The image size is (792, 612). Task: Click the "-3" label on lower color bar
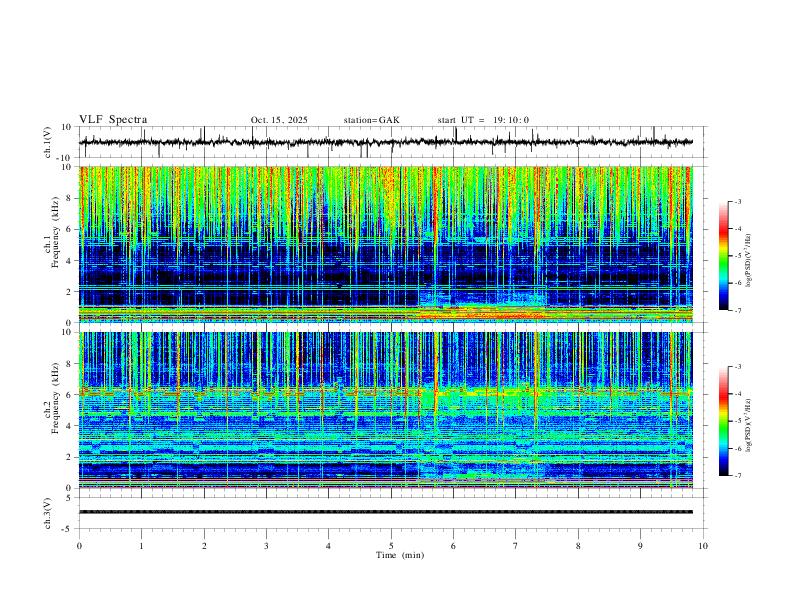point(737,367)
